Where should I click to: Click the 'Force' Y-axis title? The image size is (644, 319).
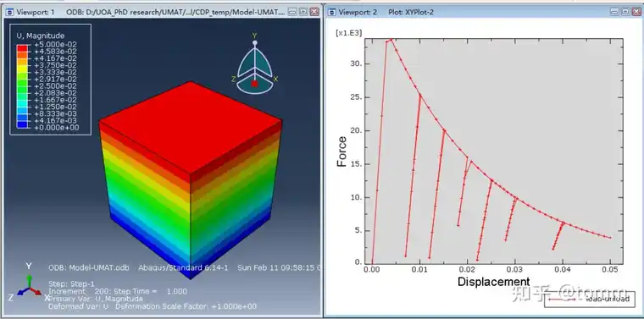click(x=341, y=151)
